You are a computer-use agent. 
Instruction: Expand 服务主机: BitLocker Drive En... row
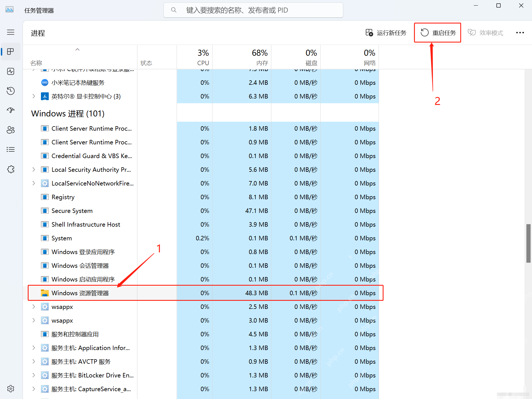point(34,375)
